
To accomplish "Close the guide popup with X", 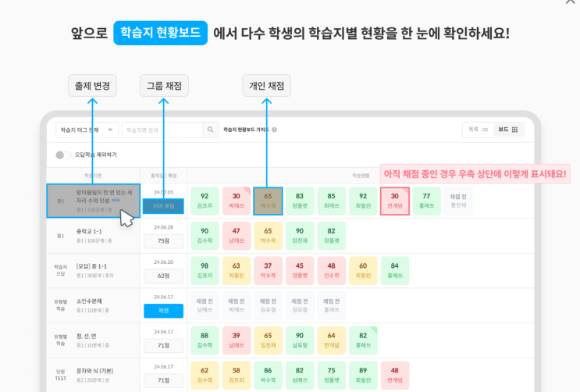I will pyautogui.click(x=571, y=1).
